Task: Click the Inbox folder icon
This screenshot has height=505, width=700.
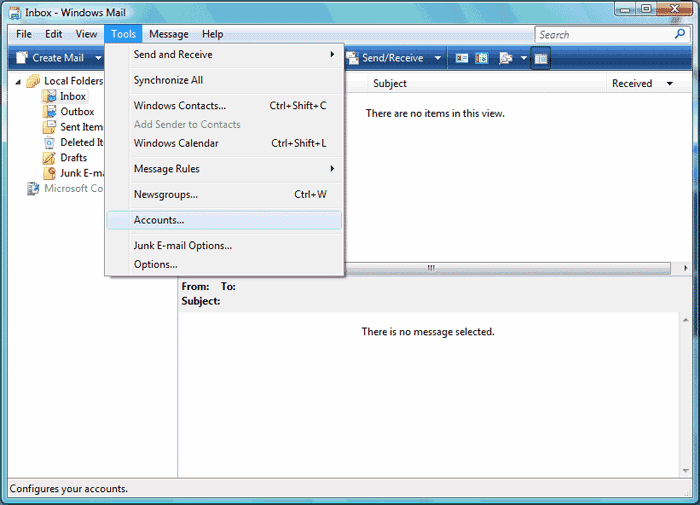Action: [50, 96]
